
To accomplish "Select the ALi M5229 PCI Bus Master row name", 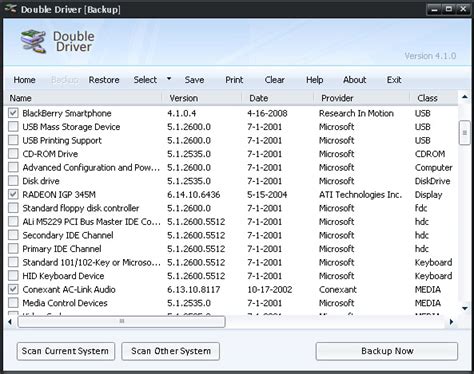I will click(x=91, y=222).
